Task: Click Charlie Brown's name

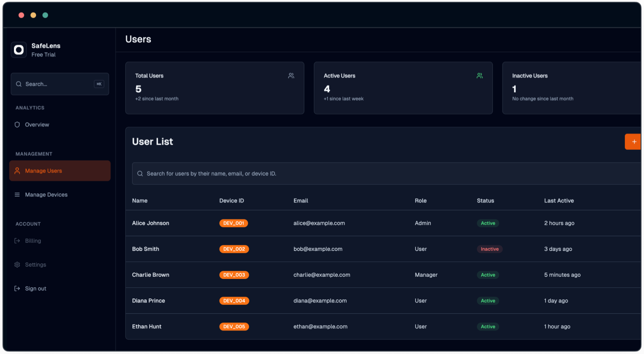Action: coord(150,275)
